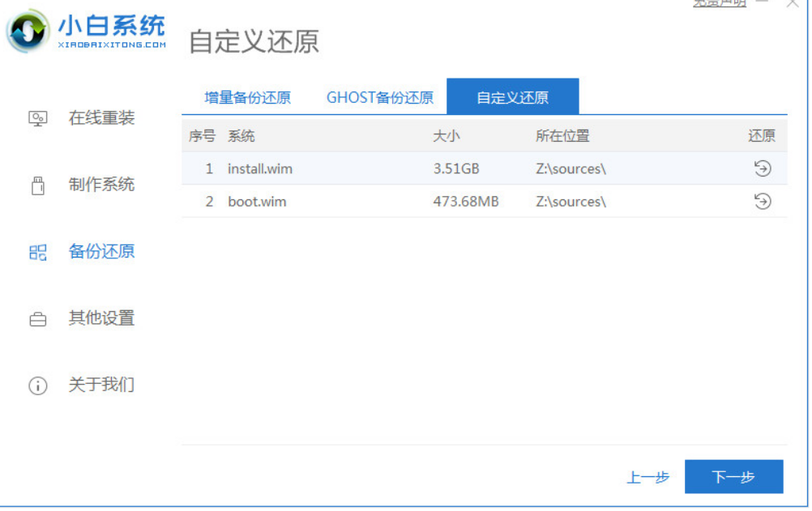The height and width of the screenshot is (511, 812).
Task: Select the USB drive icon for 制作系统
Action: [38, 185]
